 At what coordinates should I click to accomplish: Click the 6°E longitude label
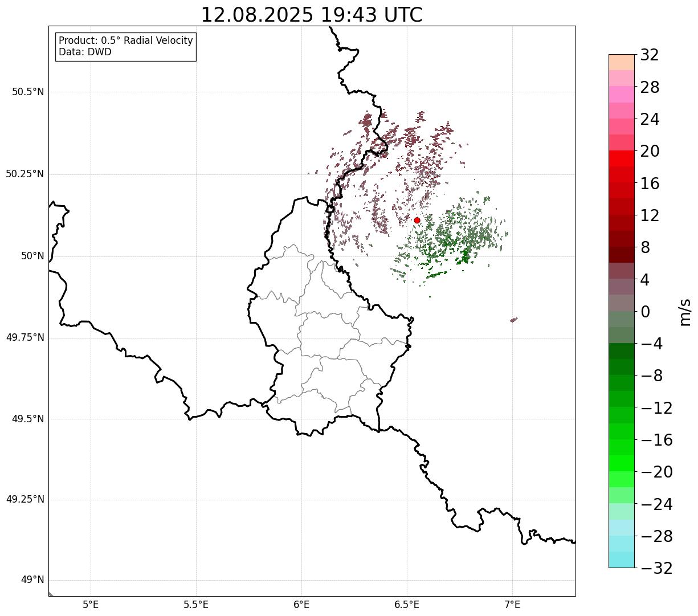click(301, 604)
